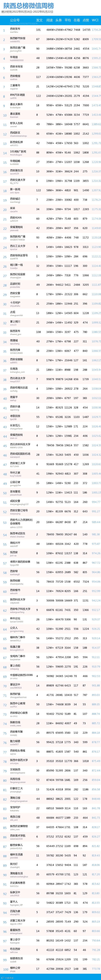Click the 发文 column header
Viewport: 101px width, 980px height.
(x=39, y=20)
